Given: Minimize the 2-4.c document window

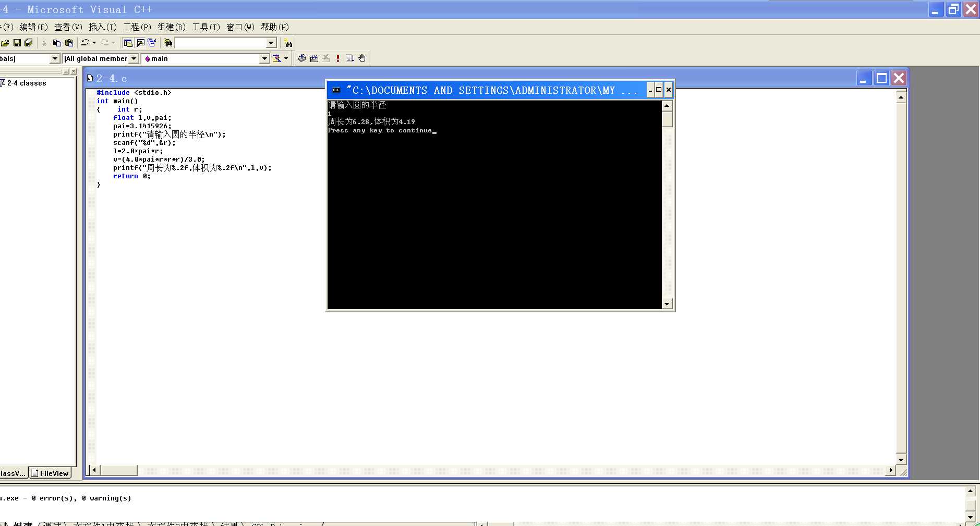Looking at the screenshot, I should tap(864, 78).
